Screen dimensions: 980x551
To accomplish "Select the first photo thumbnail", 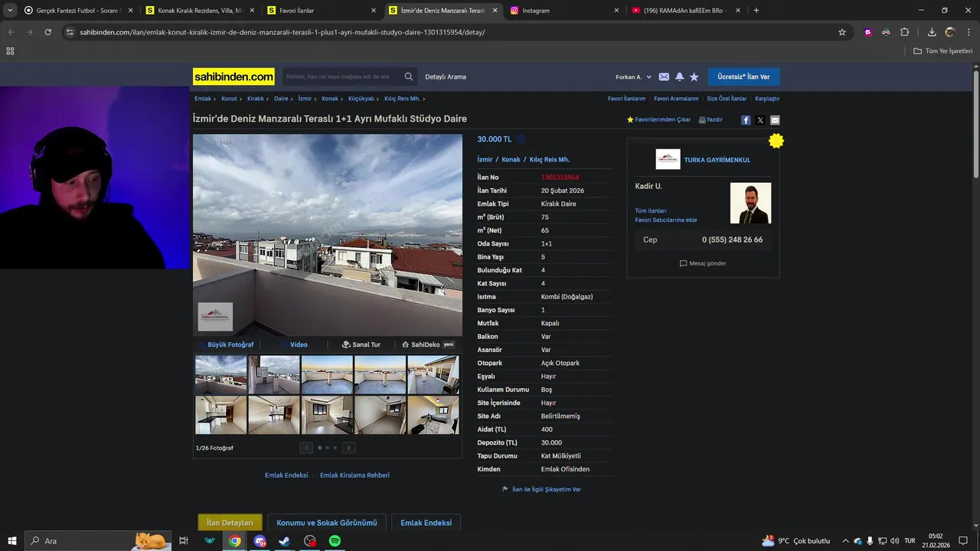I will click(220, 374).
